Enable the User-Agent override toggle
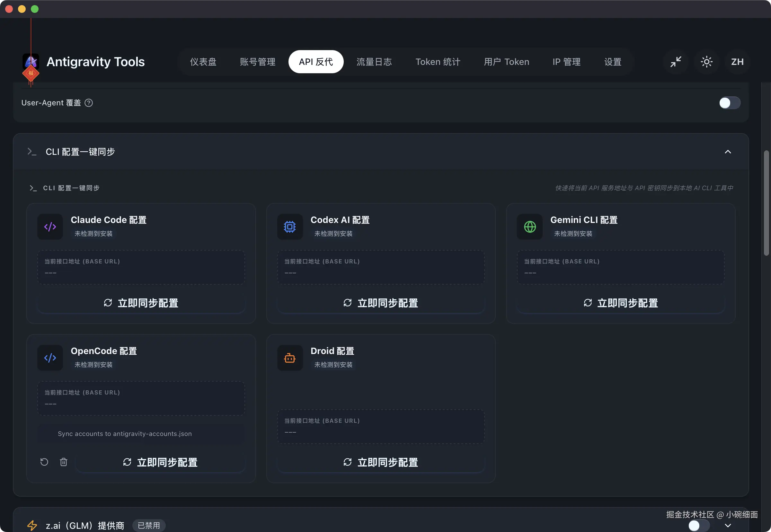 729,103
